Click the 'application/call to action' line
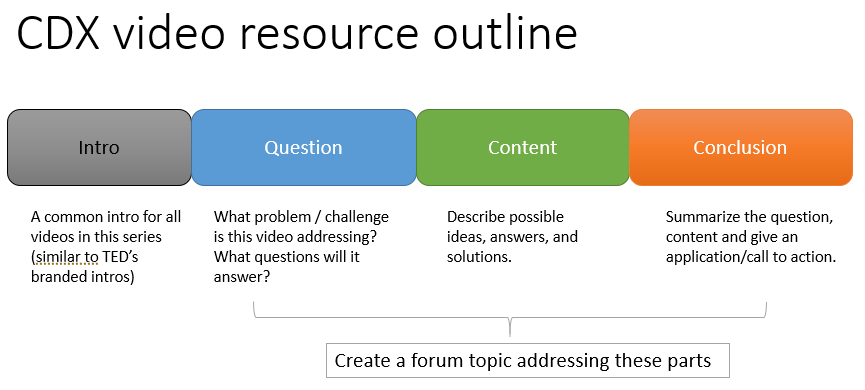This screenshot has height=390, width=865. click(x=751, y=257)
